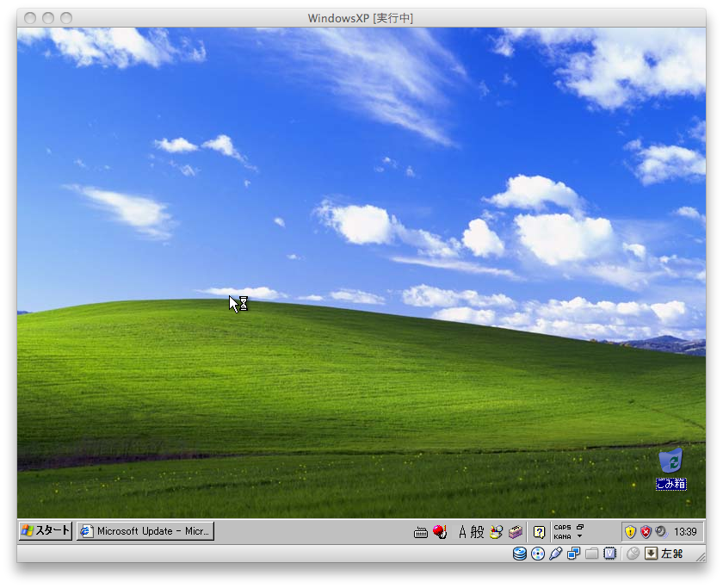Click the VirtualBox mouse integration icon
The height and width of the screenshot is (588, 723).
633,554
